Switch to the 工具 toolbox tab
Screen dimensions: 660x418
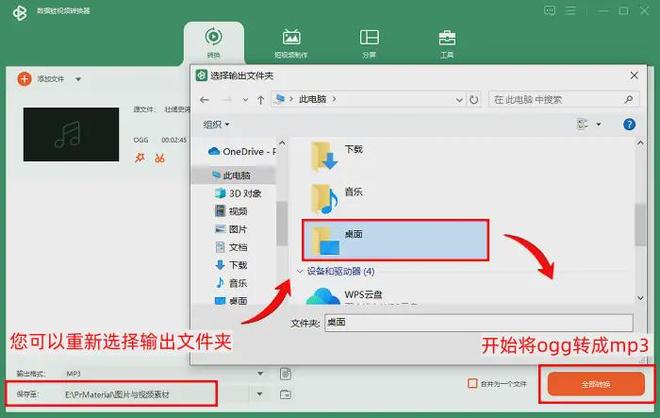447,44
